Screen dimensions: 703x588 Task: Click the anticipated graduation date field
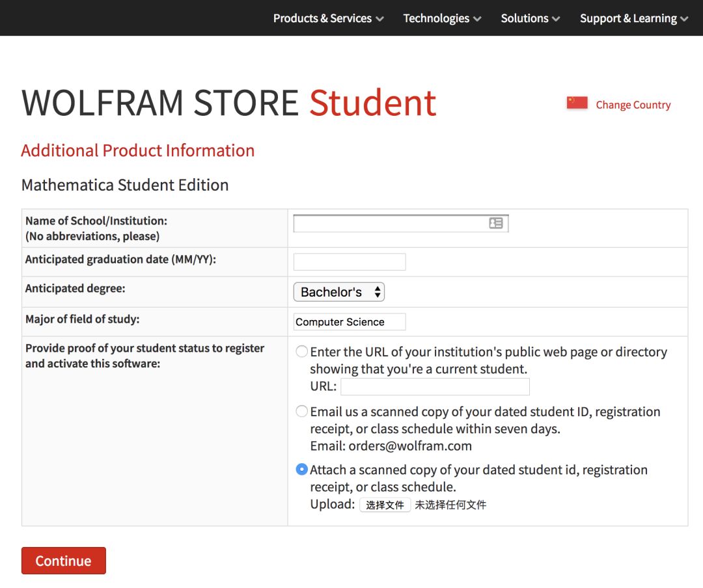click(x=350, y=261)
